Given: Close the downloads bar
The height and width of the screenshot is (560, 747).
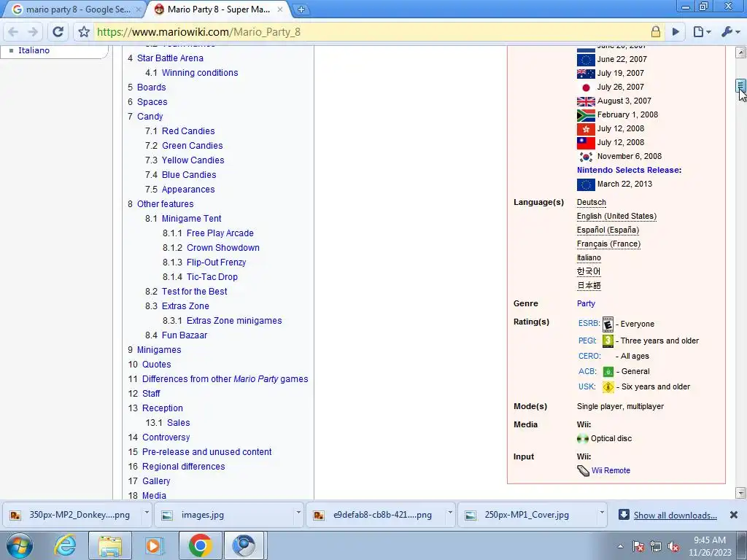Looking at the screenshot, I should [734, 515].
